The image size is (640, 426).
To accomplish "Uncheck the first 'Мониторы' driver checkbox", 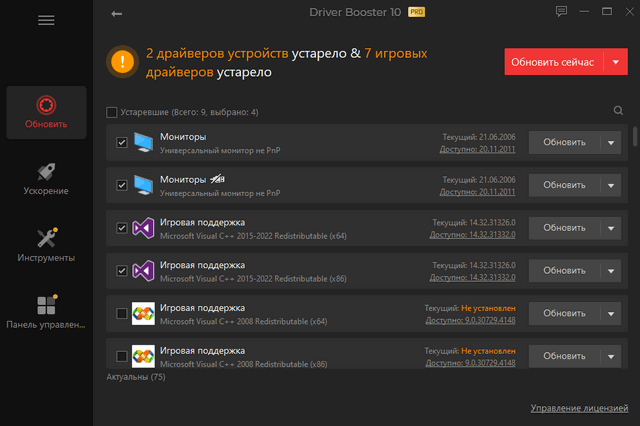I will [122, 142].
